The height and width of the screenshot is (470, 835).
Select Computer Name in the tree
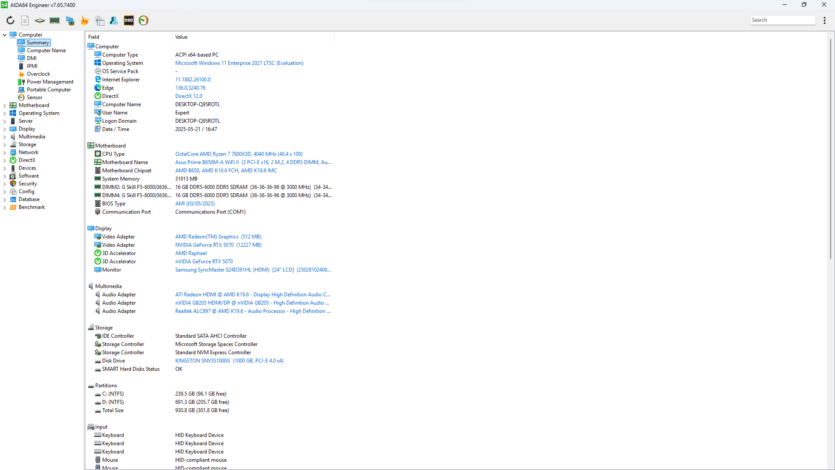coord(46,51)
